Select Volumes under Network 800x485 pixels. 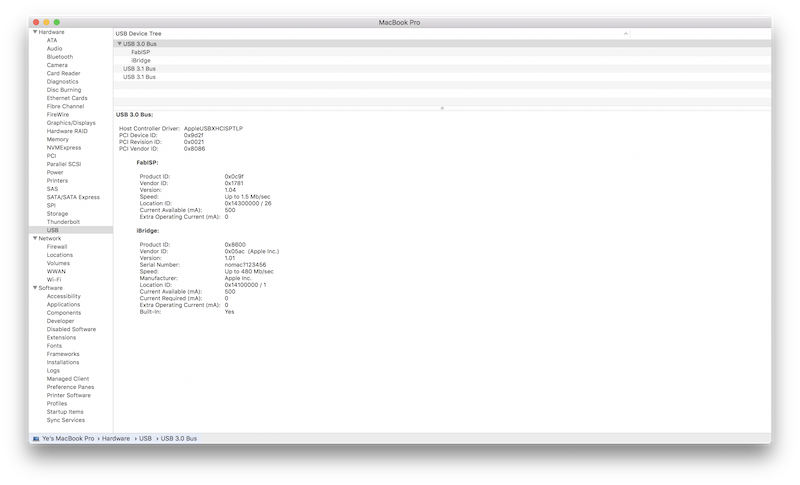[58, 263]
